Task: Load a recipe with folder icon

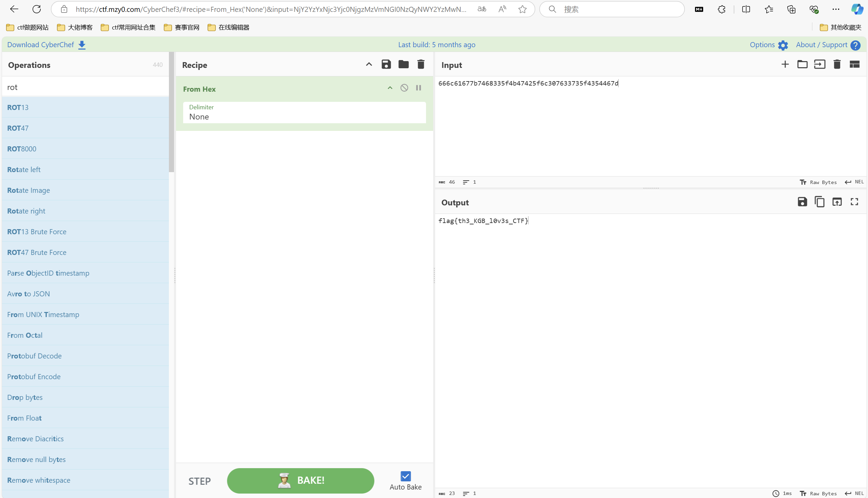Action: [404, 64]
